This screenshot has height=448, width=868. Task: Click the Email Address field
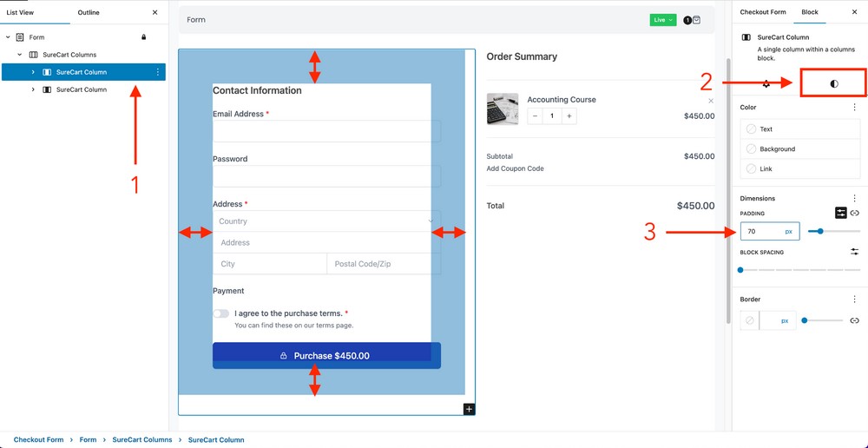[326, 131]
